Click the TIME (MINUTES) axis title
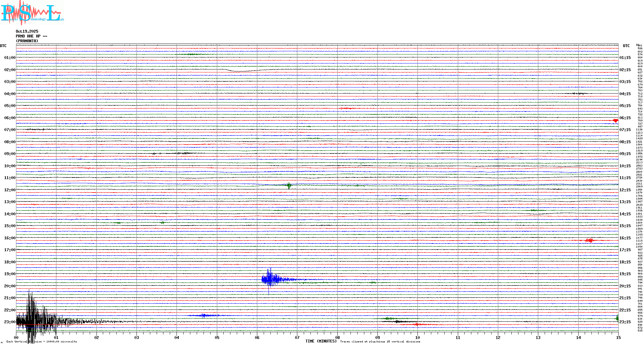 321,341
